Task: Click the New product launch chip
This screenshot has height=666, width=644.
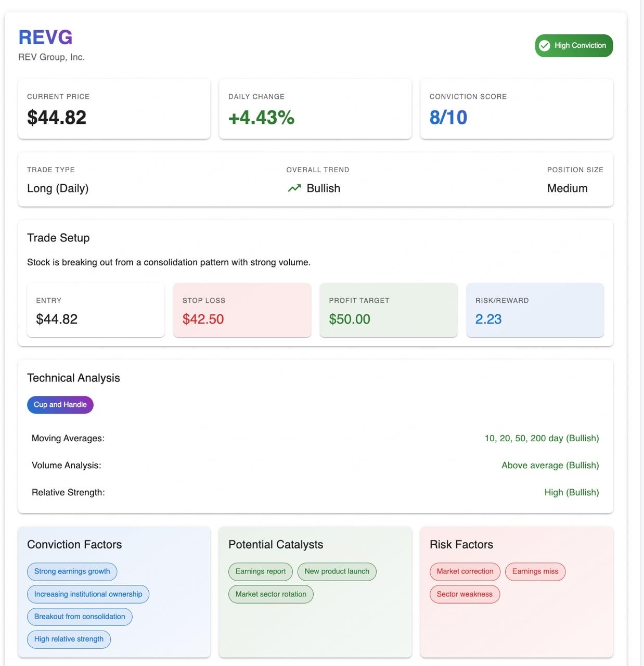Action: 337,571
